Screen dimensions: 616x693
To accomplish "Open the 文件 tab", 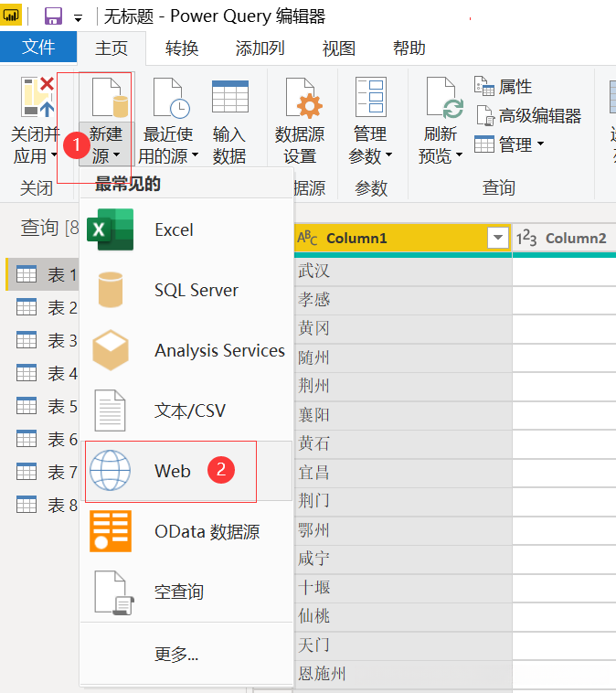I will 38,47.
